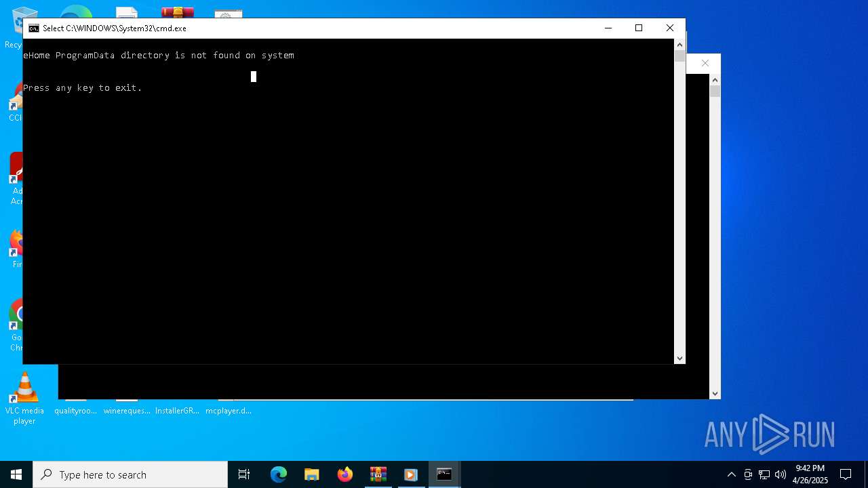Screen dimensions: 868x488
Task: Switch to the cmd.exe taskbar button
Action: click(444, 474)
